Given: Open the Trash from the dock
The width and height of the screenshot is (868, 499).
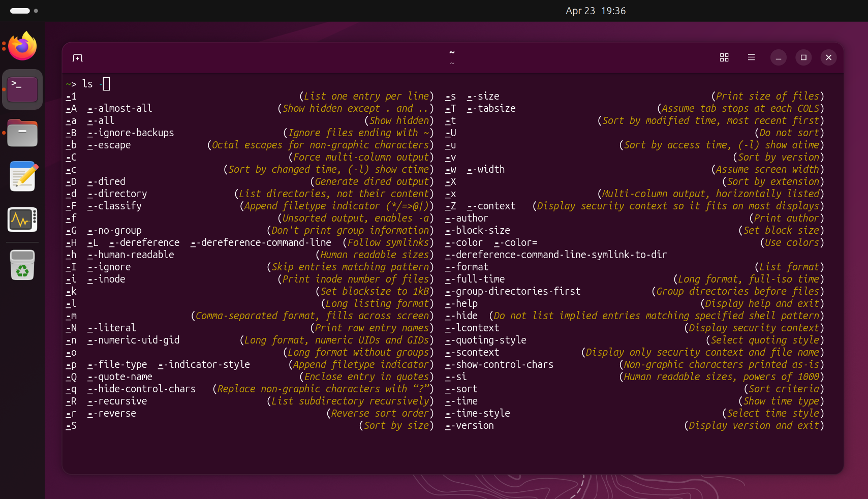Looking at the screenshot, I should pos(22,264).
